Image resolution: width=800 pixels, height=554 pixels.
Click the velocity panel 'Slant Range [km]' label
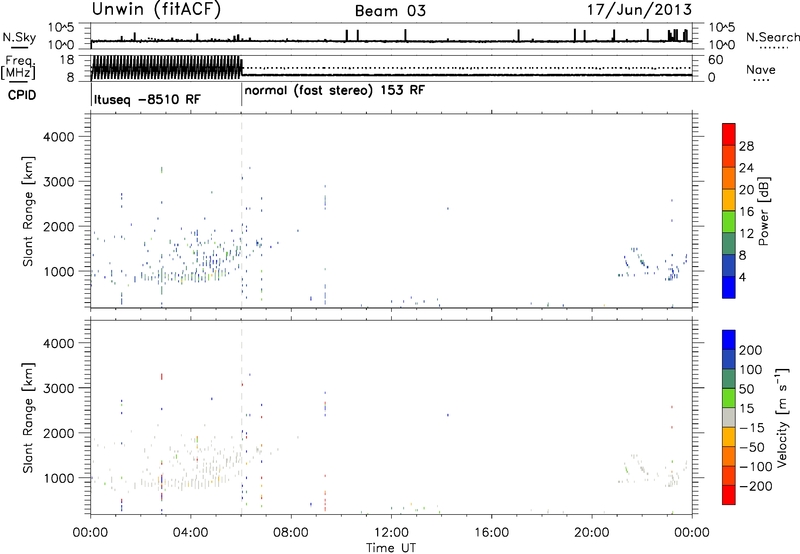coord(28,418)
